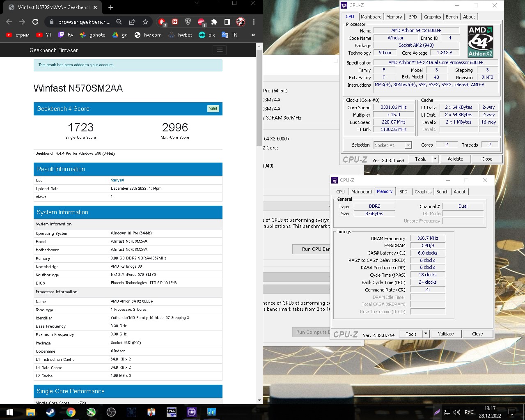
Task: Open Bench tab in lower CPU-Z window
Action: coord(442,192)
